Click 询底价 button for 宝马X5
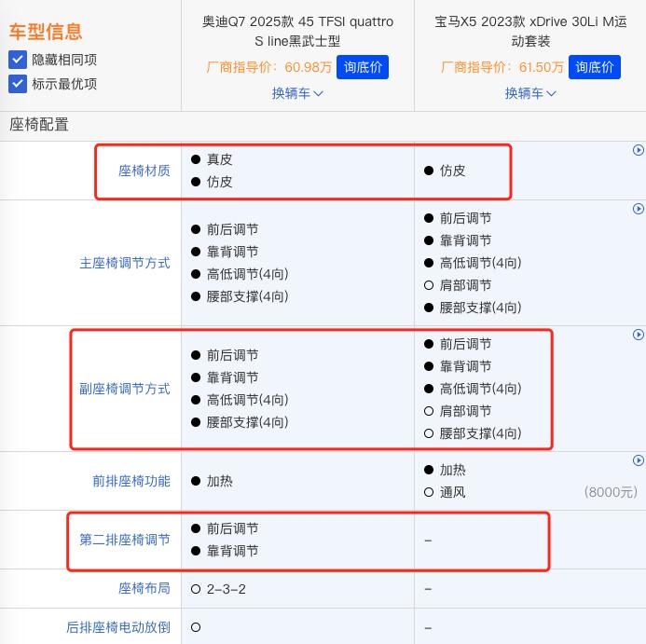 point(595,67)
